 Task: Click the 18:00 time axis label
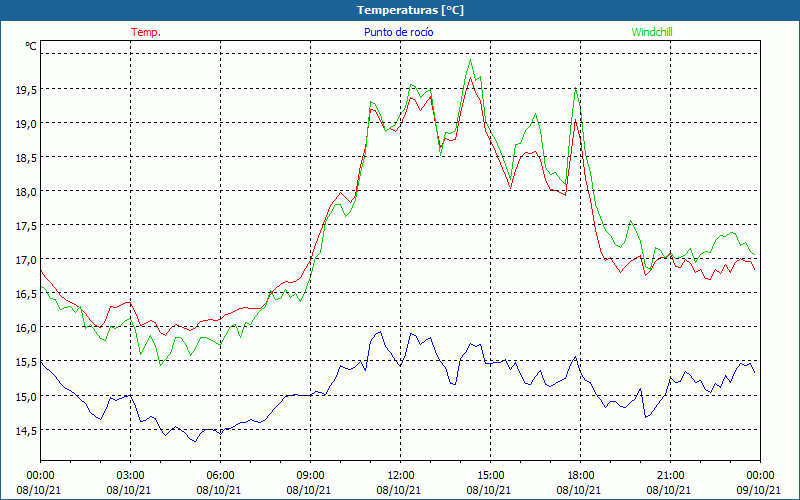point(580,476)
